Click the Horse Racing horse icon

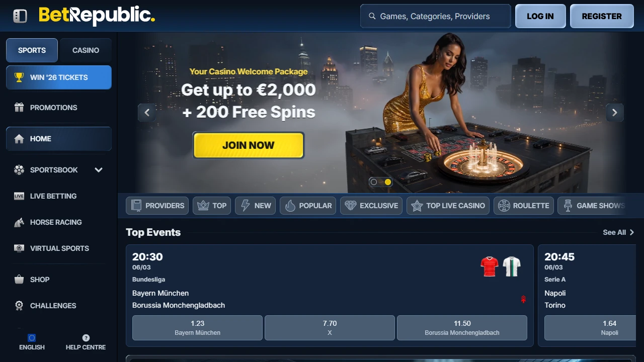[x=19, y=222]
